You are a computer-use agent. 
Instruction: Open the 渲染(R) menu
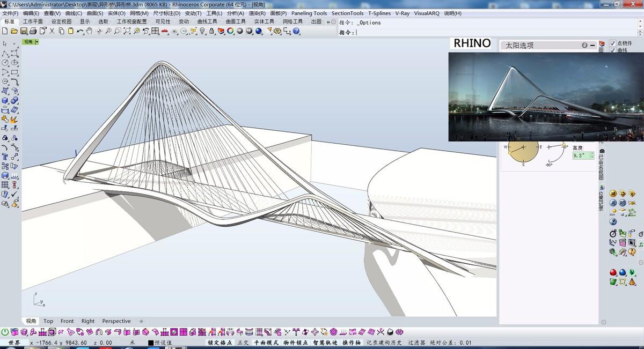click(x=257, y=13)
